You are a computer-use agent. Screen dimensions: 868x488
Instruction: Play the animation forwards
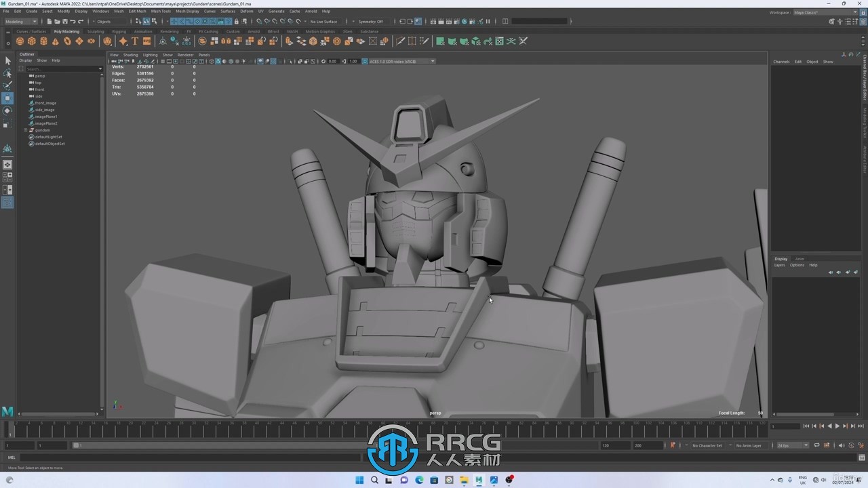pyautogui.click(x=837, y=426)
